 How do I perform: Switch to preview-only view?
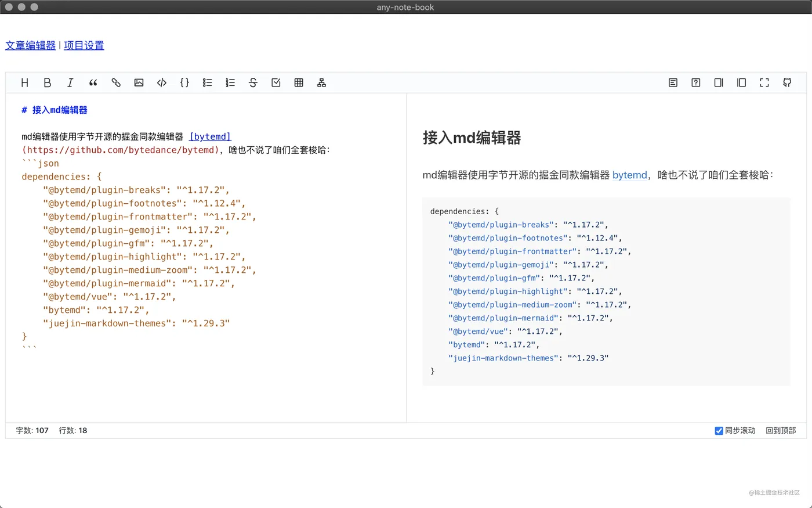tap(741, 82)
